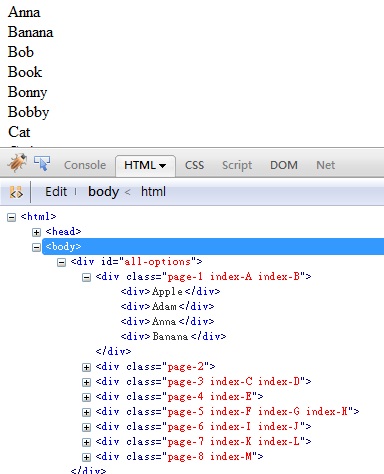Collapse the all-options div node
Viewport: 384px width, 474px height.
pos(61,263)
